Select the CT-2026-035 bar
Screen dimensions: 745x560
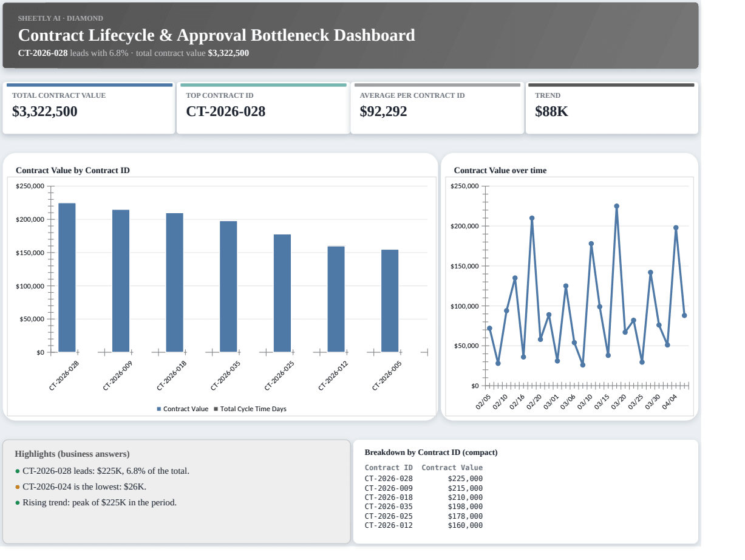[x=228, y=287]
